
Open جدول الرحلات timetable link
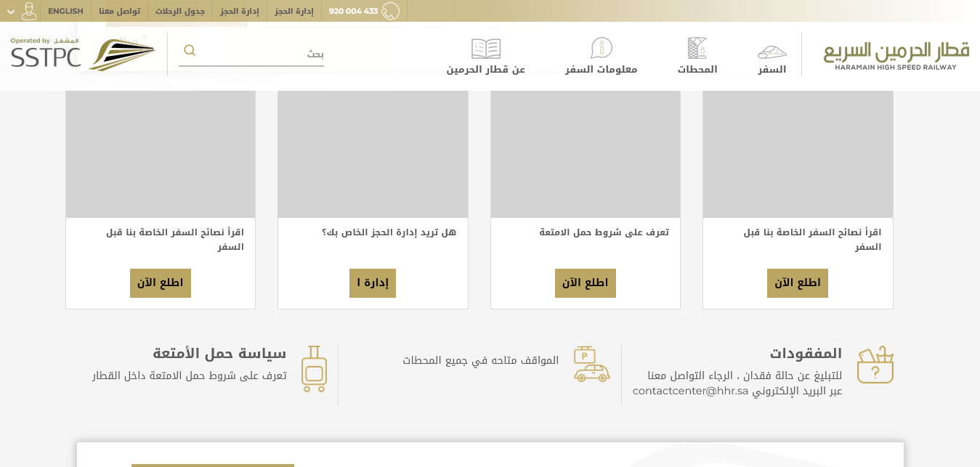[x=180, y=11]
